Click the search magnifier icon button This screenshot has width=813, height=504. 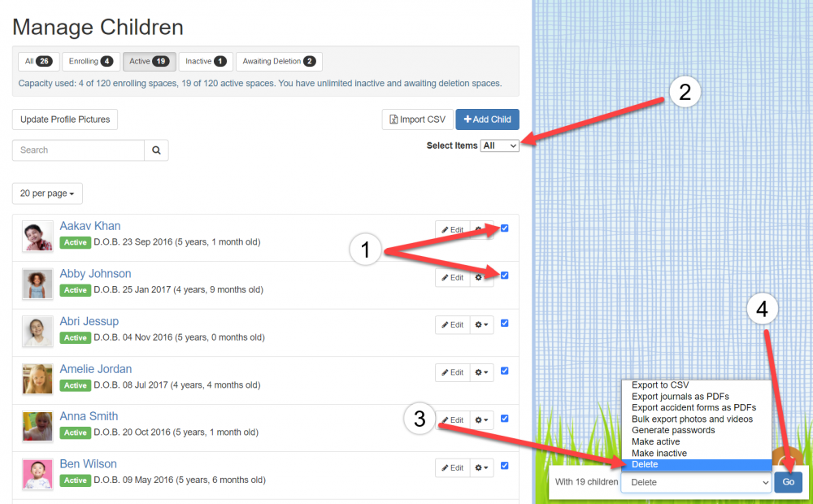pyautogui.click(x=156, y=150)
